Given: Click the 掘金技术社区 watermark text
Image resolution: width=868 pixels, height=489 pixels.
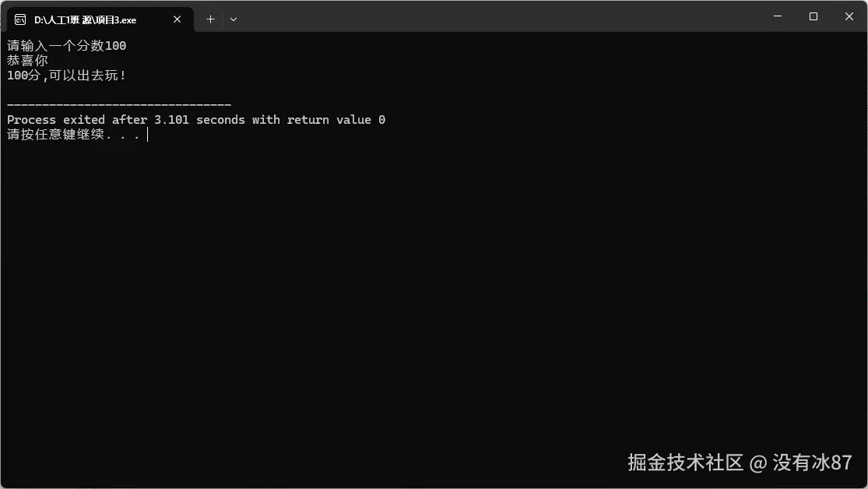Looking at the screenshot, I should click(685, 463).
